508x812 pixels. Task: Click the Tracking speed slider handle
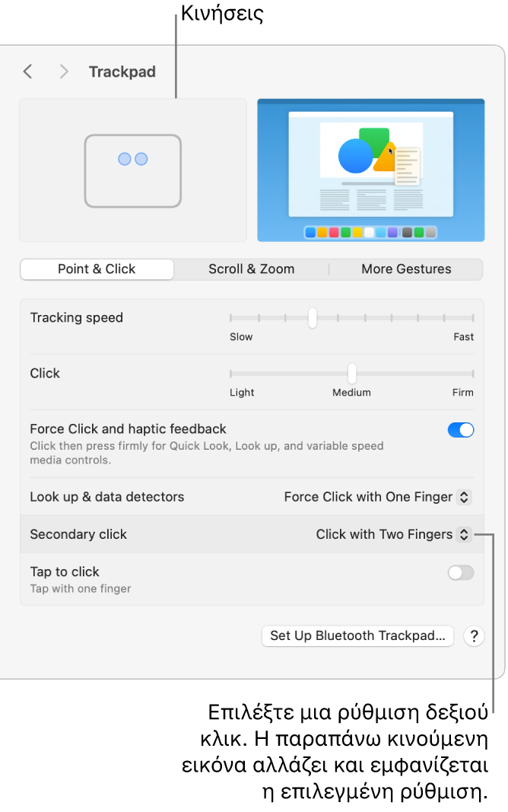313,318
